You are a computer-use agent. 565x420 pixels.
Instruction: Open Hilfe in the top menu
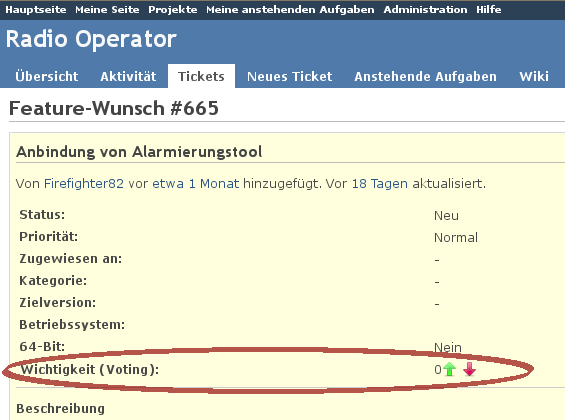[x=489, y=9]
